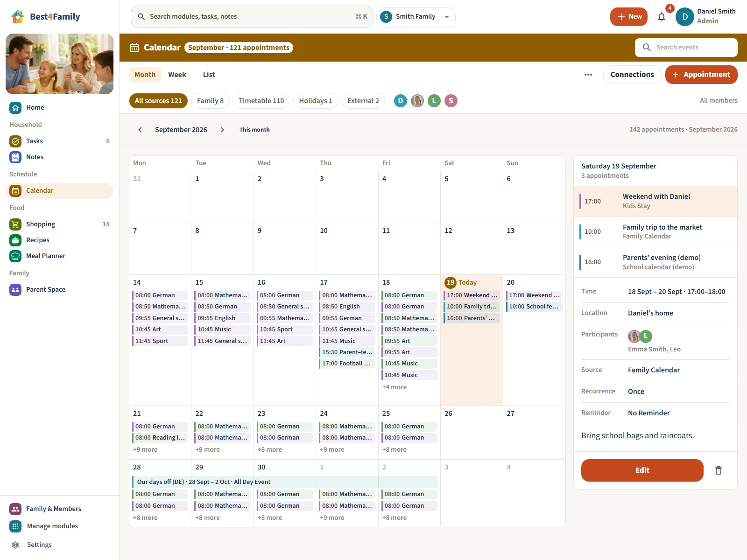Click Edit appointment button
Image resolution: width=747 pixels, height=560 pixels.
point(642,470)
